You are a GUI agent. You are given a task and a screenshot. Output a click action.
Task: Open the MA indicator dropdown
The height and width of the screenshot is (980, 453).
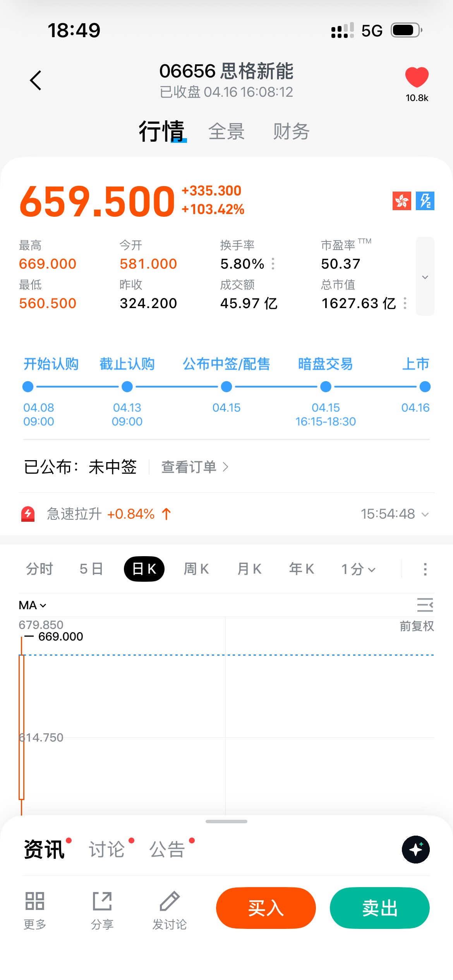click(33, 605)
